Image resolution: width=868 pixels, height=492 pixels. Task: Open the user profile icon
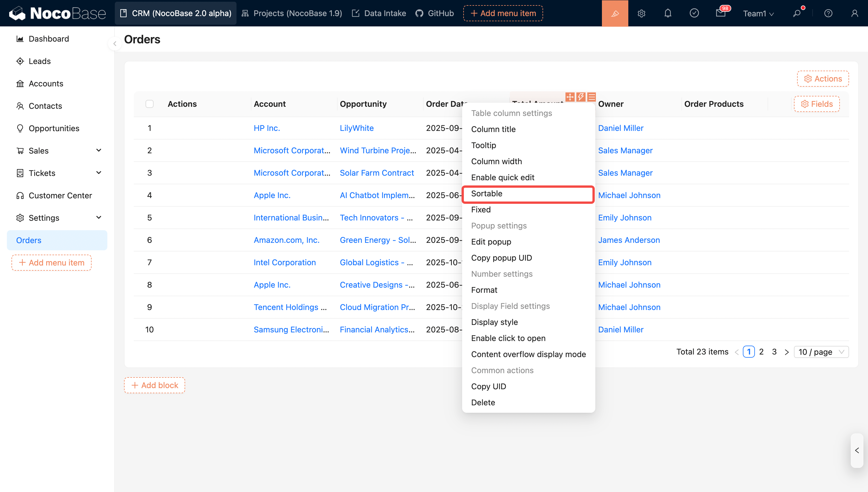tap(855, 13)
